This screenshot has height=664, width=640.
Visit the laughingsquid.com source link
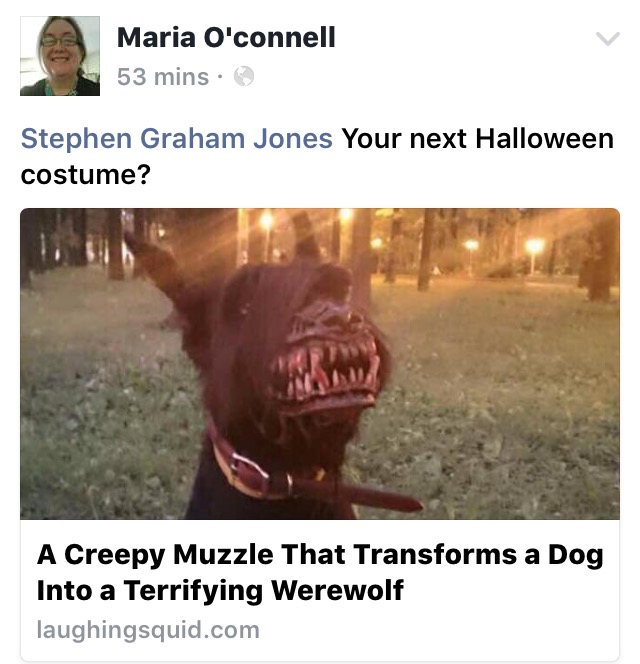tap(148, 630)
